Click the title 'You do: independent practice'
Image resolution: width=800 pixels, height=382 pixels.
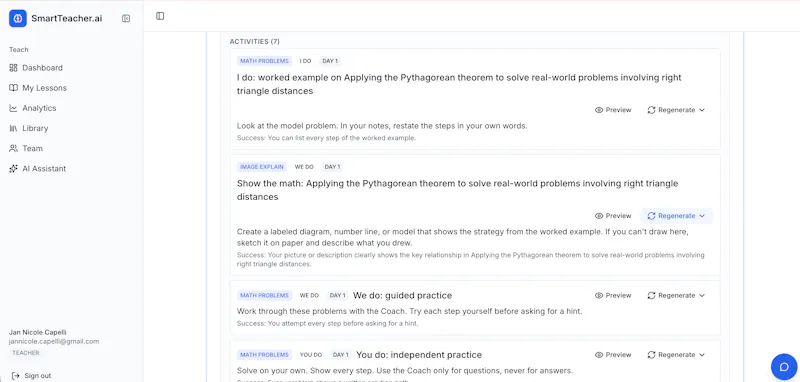click(x=419, y=354)
